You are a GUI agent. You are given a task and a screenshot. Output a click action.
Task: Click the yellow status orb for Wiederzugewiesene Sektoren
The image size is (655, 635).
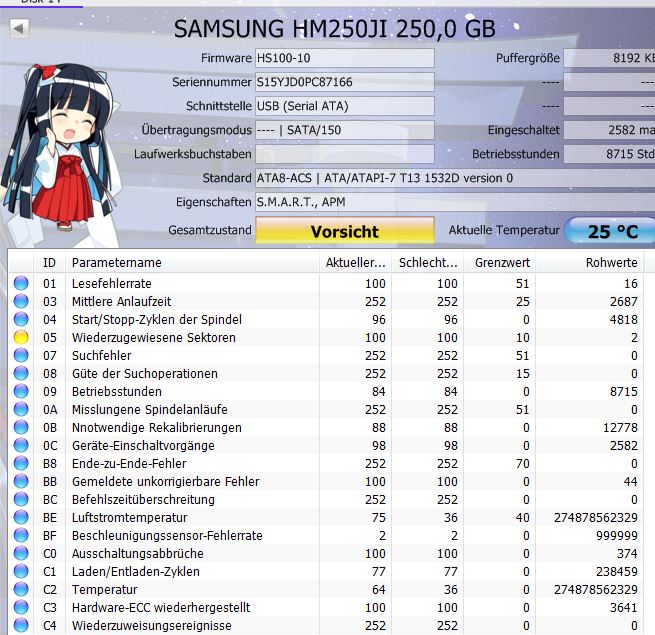pyautogui.click(x=21, y=337)
